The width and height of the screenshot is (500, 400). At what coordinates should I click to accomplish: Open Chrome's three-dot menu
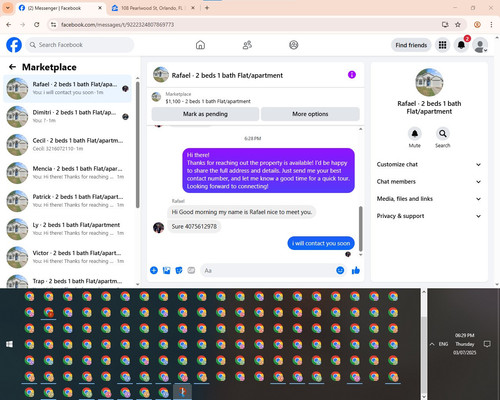point(491,24)
